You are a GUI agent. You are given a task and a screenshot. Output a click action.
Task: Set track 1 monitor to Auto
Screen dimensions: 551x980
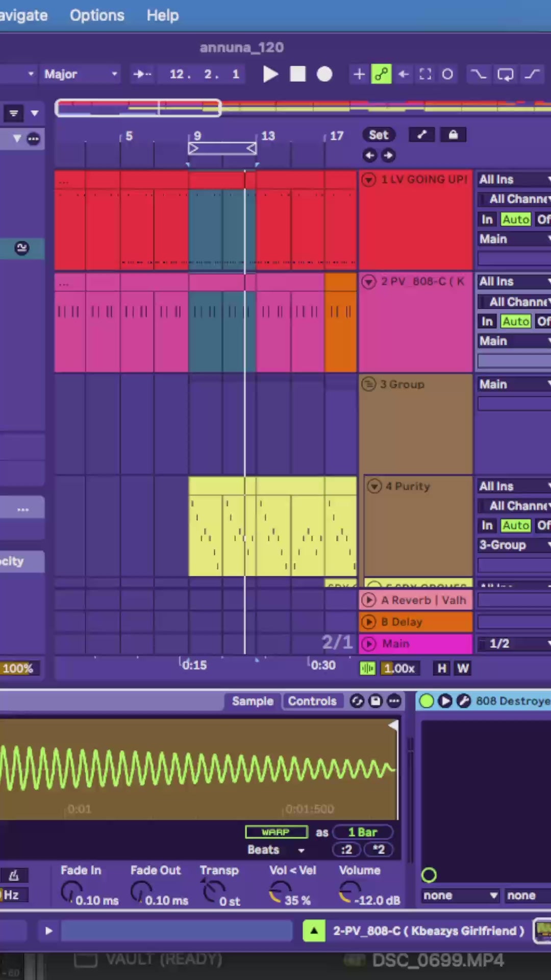pos(515,219)
